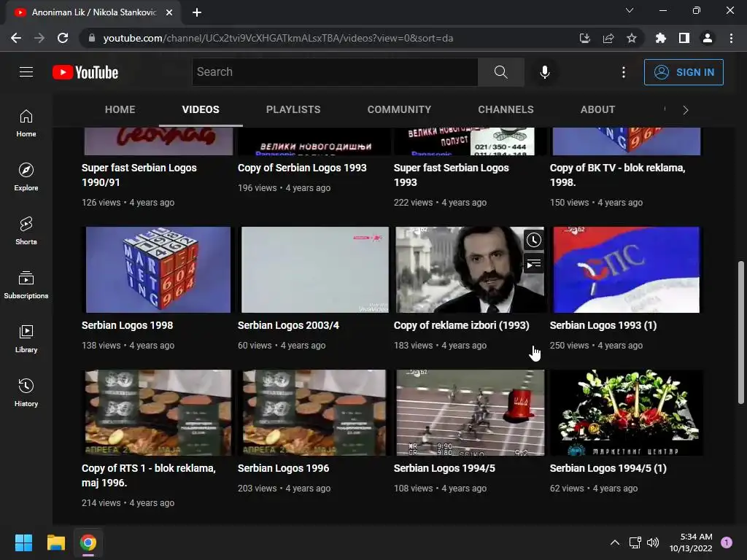
Task: Open Chrome profile icon
Action: point(708,38)
